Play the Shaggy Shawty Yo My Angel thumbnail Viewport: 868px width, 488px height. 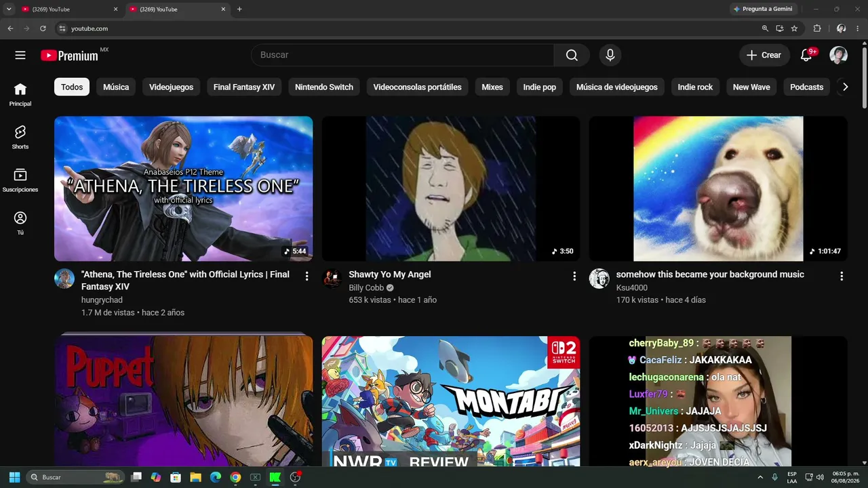coord(451,188)
